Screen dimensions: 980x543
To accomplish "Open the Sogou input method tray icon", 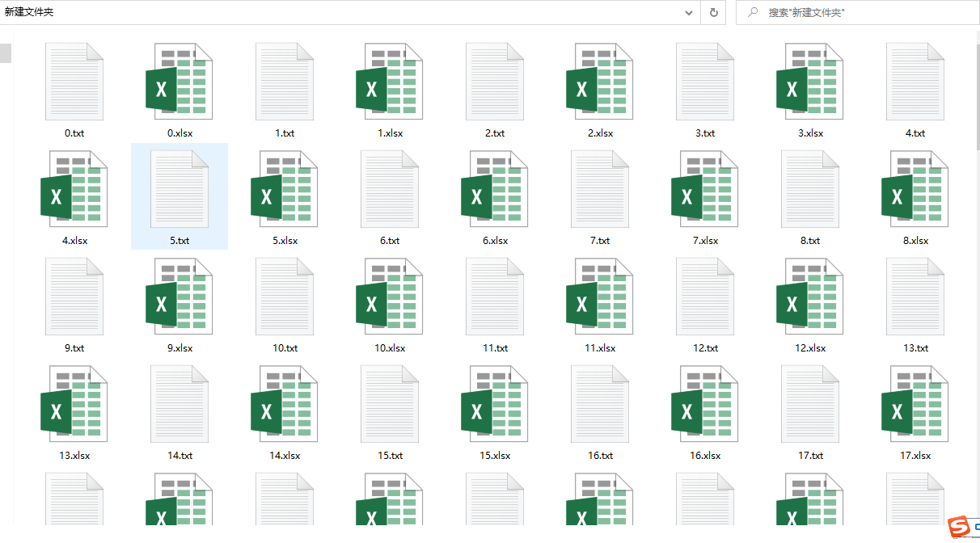I will 960,528.
